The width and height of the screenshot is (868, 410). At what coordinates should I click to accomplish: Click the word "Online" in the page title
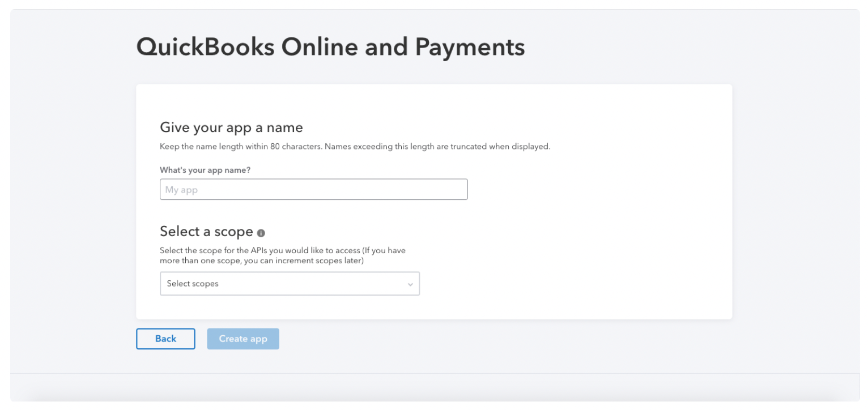[320, 46]
